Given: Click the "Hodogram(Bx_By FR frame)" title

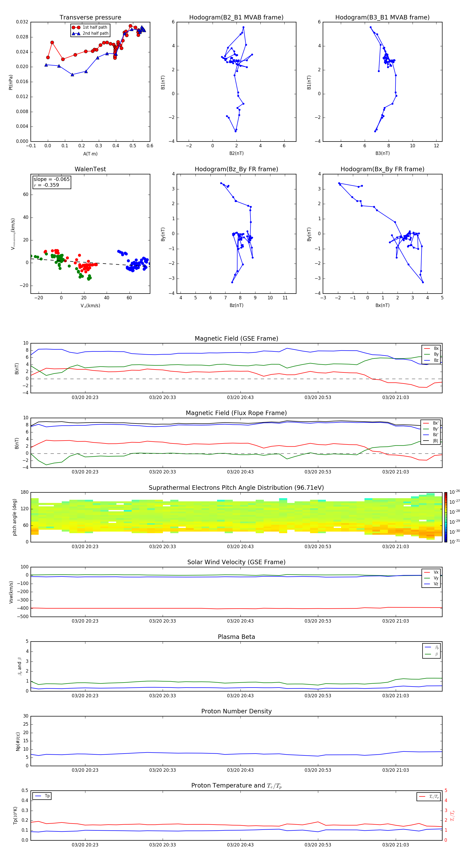Looking at the screenshot, I should (382, 169).
